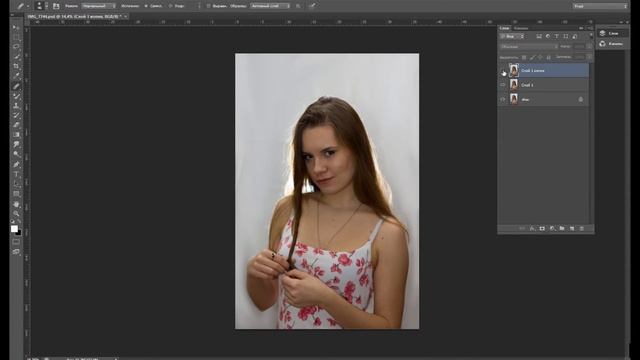Toggle the layer filter on/off switch
Viewport: 640px width, 360px height.
tap(590, 37)
